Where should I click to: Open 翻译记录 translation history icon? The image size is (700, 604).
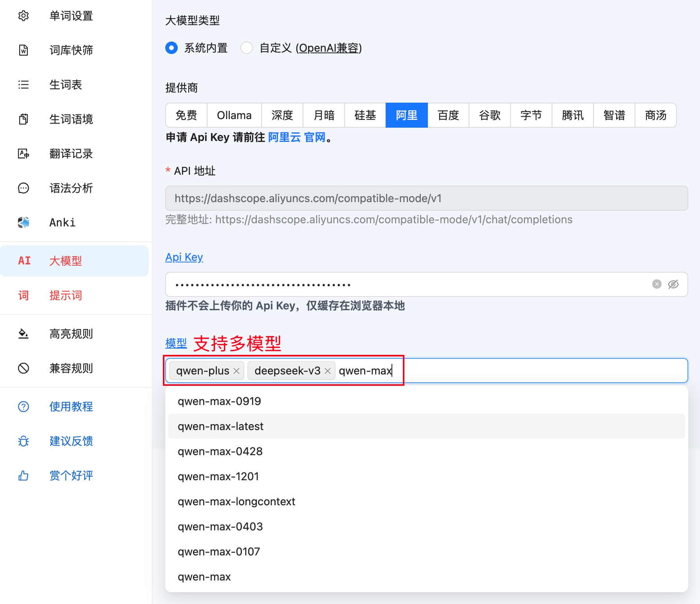pos(23,154)
